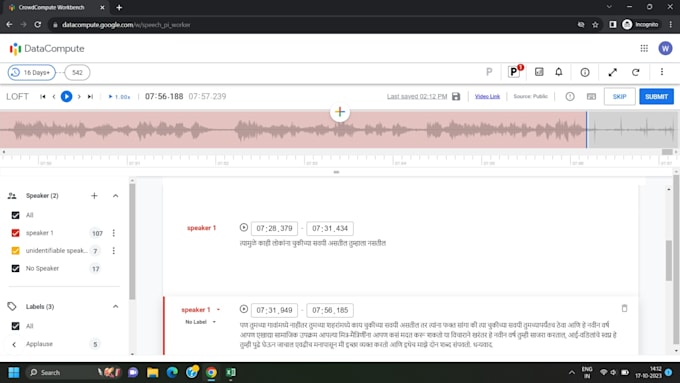This screenshot has height=383, width=680.
Task: Open the speaker 1 three-dot options
Action: coord(114,233)
